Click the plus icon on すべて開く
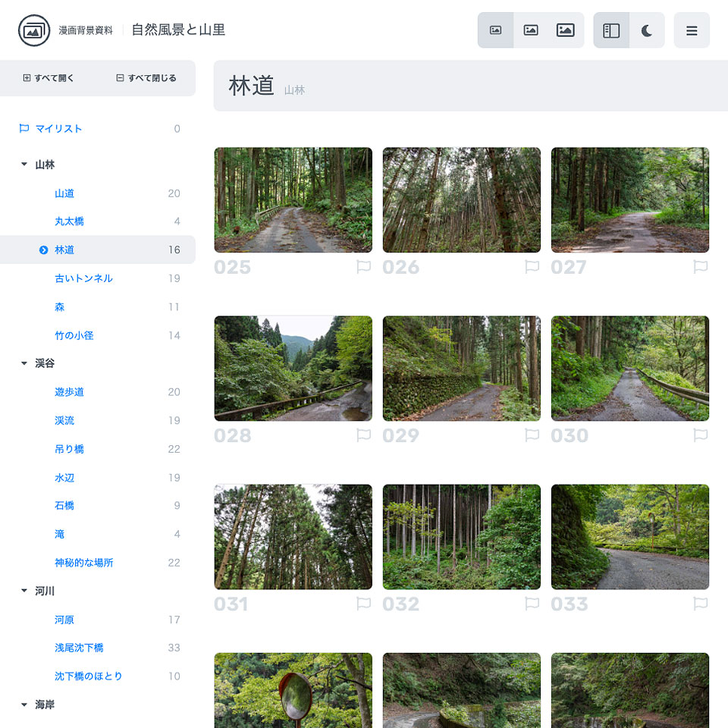 (27, 77)
